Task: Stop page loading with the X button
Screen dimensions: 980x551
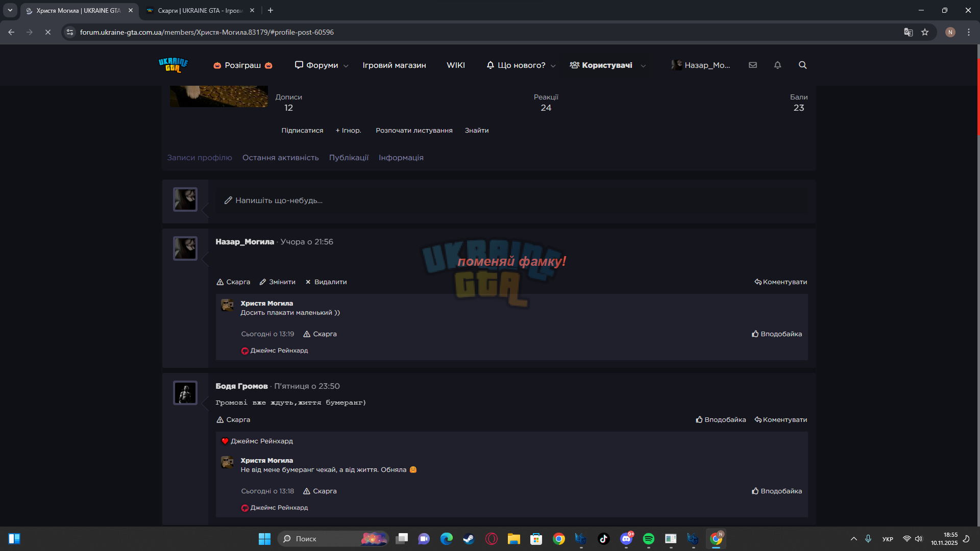Action: coord(47,32)
